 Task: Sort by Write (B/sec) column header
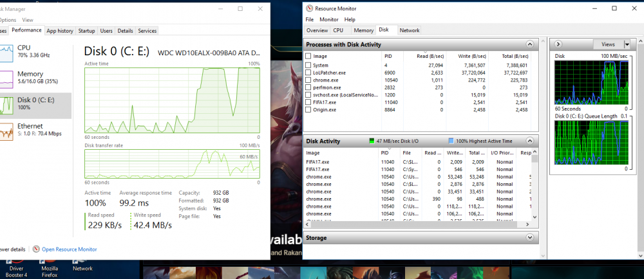click(x=468, y=56)
